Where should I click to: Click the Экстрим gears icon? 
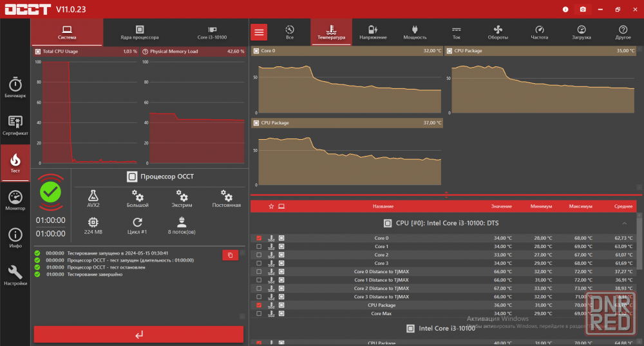coord(182,196)
